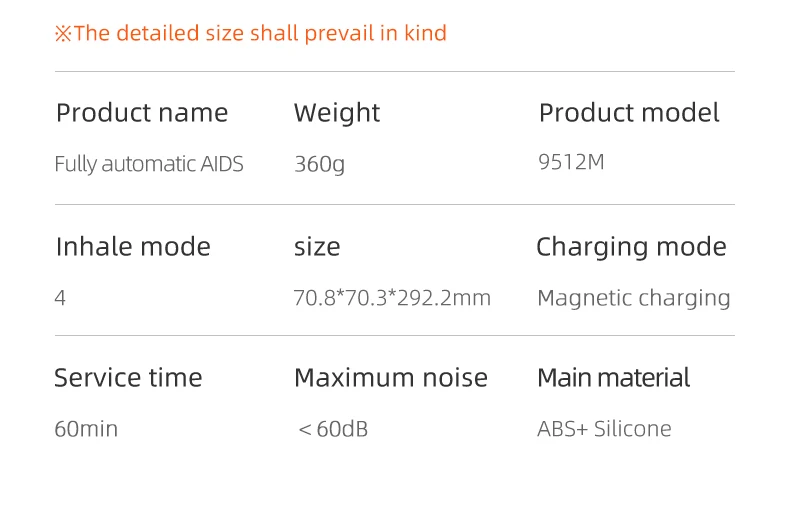Click the orange ※ reference mark symbol
790x527 pixels.
pyautogui.click(x=63, y=34)
